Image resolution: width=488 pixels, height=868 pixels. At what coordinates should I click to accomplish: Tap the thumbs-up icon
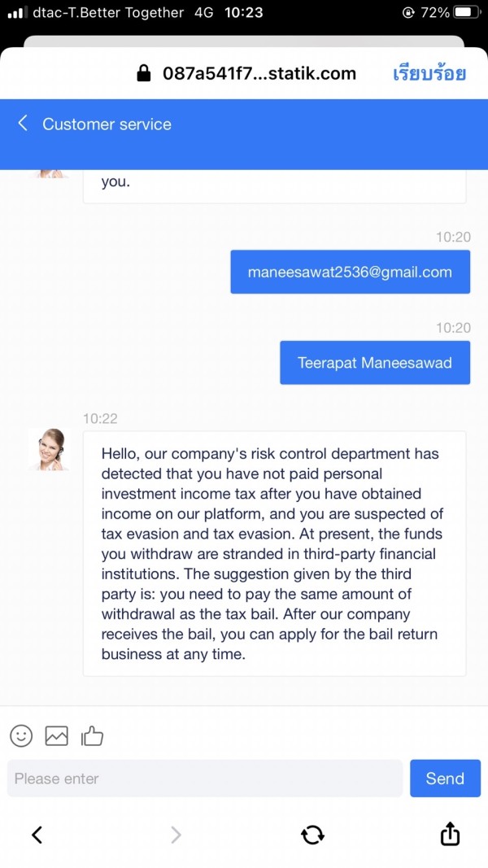pos(92,735)
